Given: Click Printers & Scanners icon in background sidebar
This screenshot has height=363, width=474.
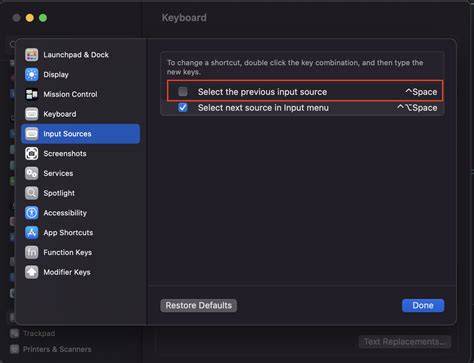Looking at the screenshot, I should click(14, 349).
